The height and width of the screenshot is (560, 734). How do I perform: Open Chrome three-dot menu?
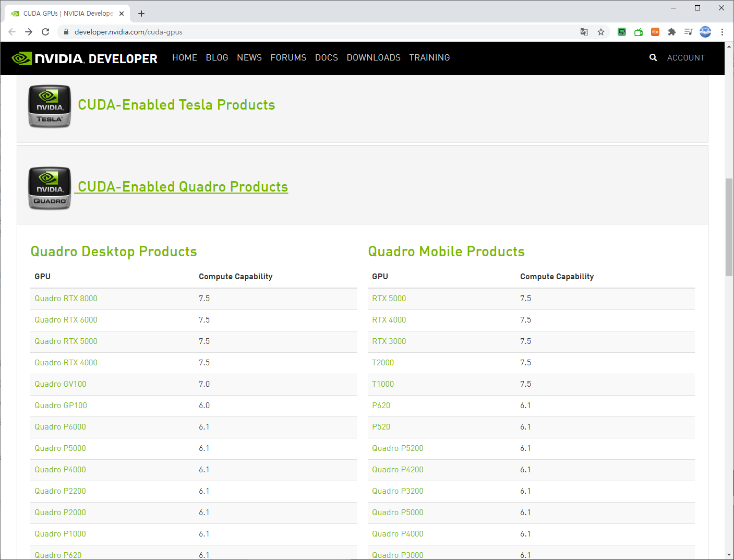pos(722,32)
